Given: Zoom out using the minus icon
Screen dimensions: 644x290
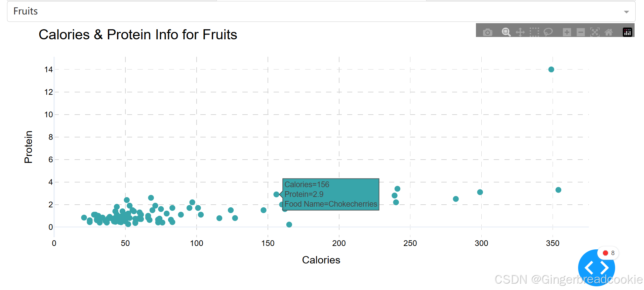Looking at the screenshot, I should coord(581,32).
